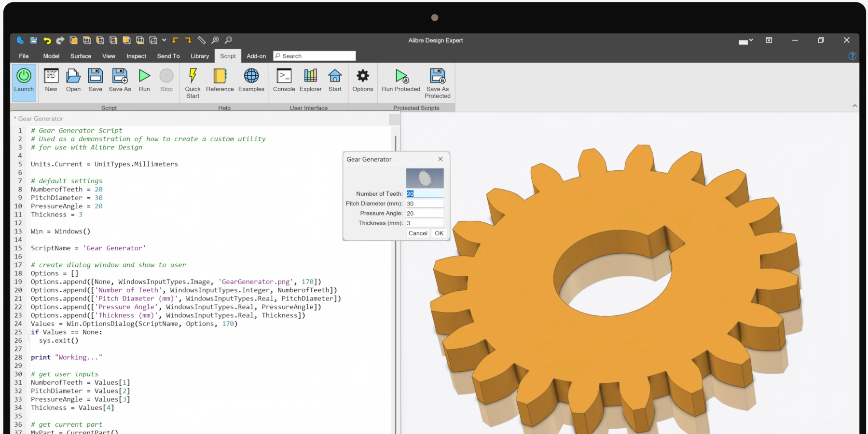868x434 pixels.
Task: Click the zoom window magnifier icon
Action: click(229, 40)
